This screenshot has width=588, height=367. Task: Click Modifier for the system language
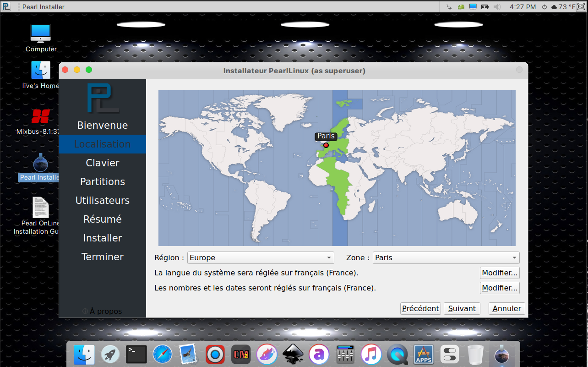[x=500, y=273]
